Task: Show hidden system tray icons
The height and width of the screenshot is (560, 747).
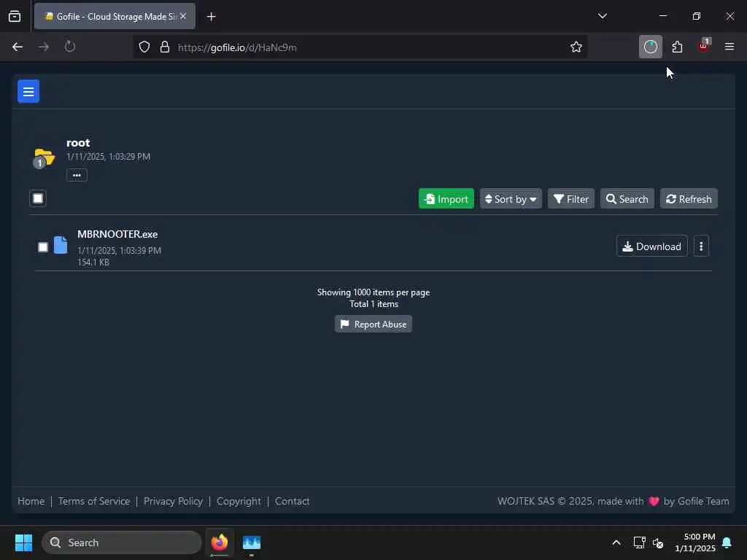Action: pos(616,542)
